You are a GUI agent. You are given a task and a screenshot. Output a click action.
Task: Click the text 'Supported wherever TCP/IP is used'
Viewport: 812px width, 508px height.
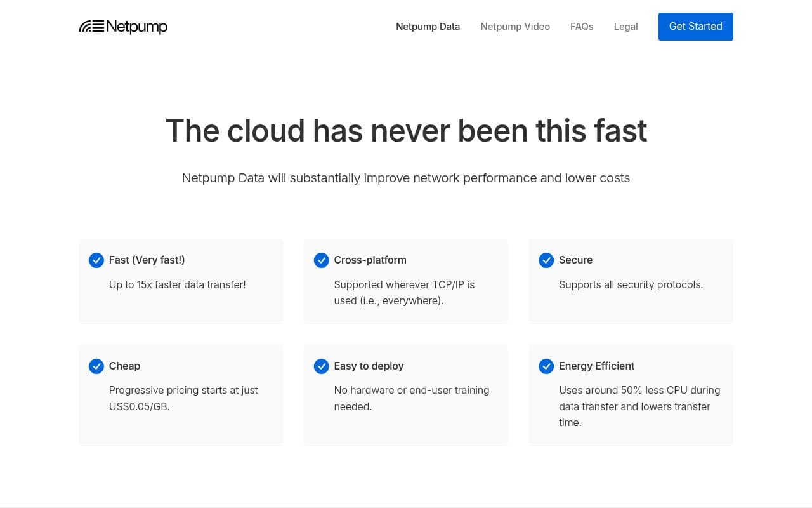404,293
